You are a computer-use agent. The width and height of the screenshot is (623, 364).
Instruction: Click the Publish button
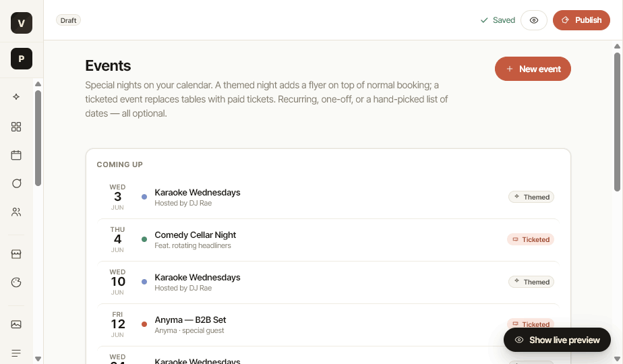click(581, 20)
